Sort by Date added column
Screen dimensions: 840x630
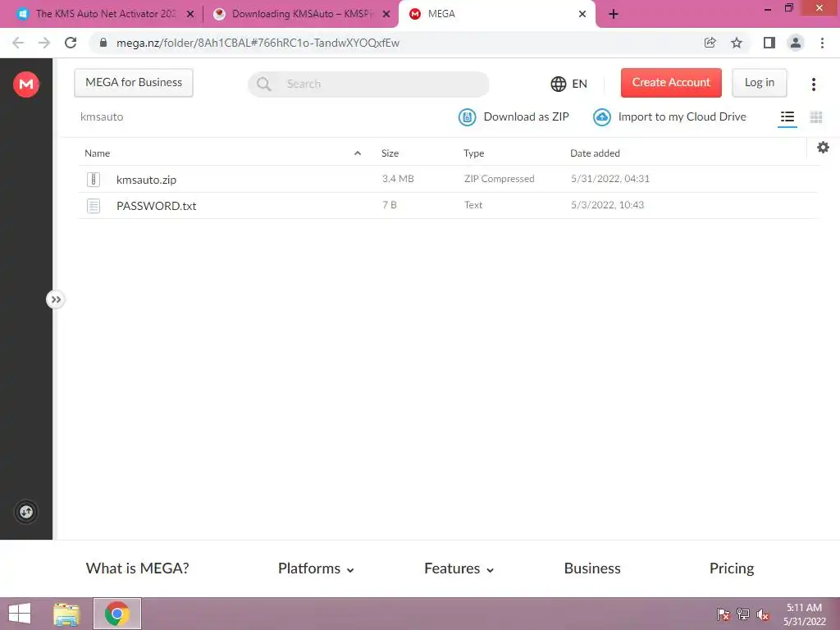(595, 153)
